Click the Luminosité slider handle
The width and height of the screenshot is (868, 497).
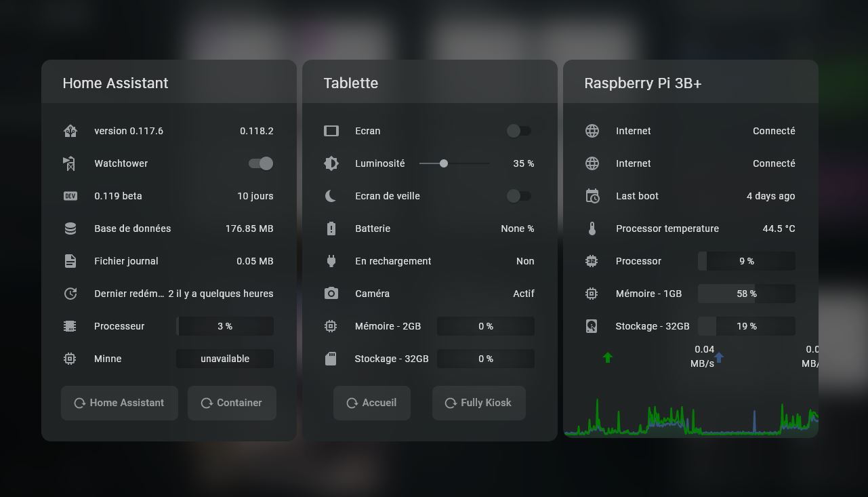click(x=444, y=163)
